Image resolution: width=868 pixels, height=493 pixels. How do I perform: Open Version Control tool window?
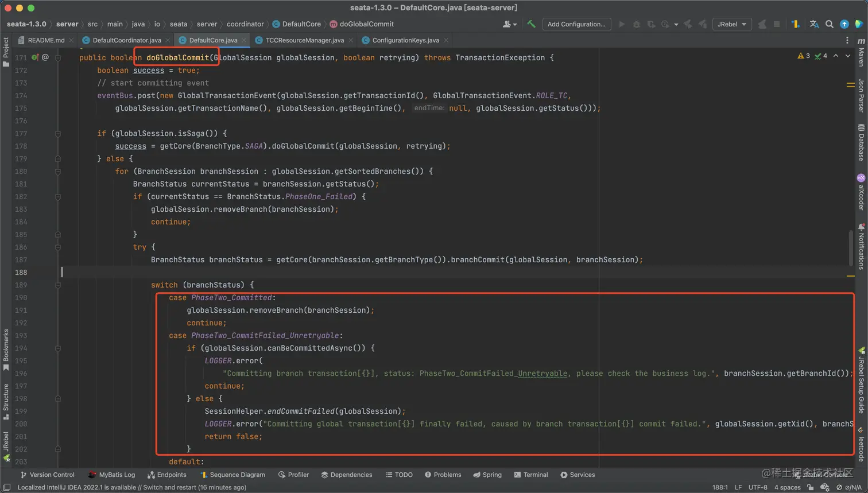[x=47, y=475]
